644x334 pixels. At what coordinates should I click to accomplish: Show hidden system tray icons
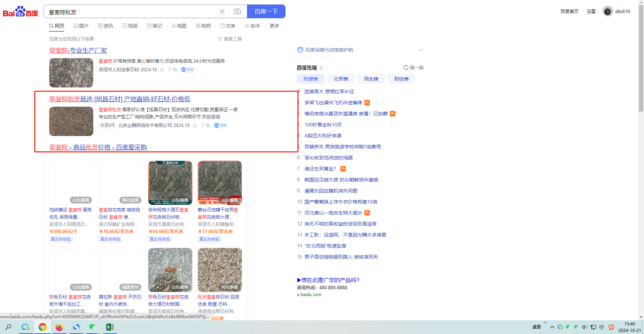(x=552, y=327)
